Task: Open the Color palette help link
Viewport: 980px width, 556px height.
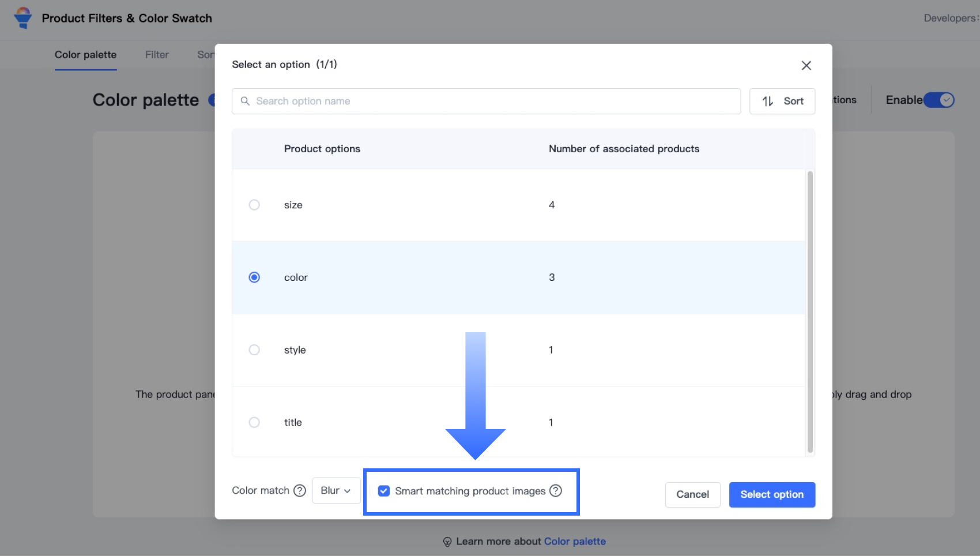Action: (x=575, y=542)
